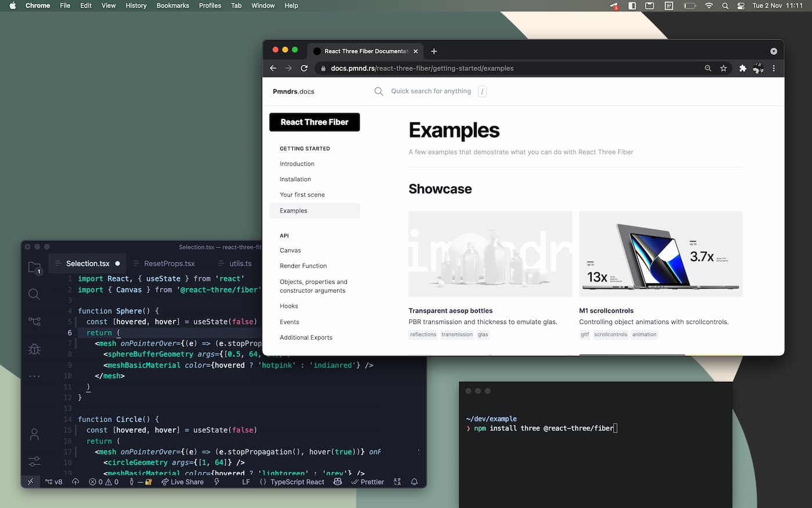Click the feedback icon in VS Code status bar

point(397,482)
